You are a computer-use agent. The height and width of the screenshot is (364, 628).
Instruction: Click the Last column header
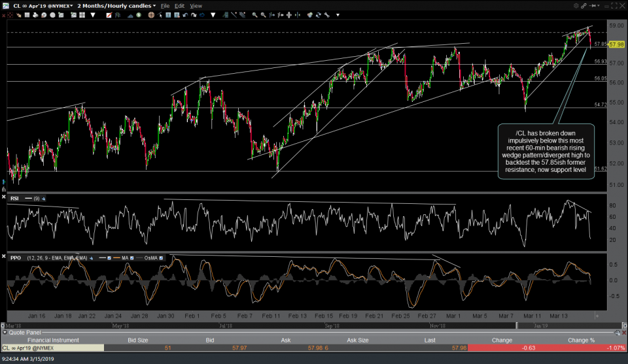click(430, 340)
